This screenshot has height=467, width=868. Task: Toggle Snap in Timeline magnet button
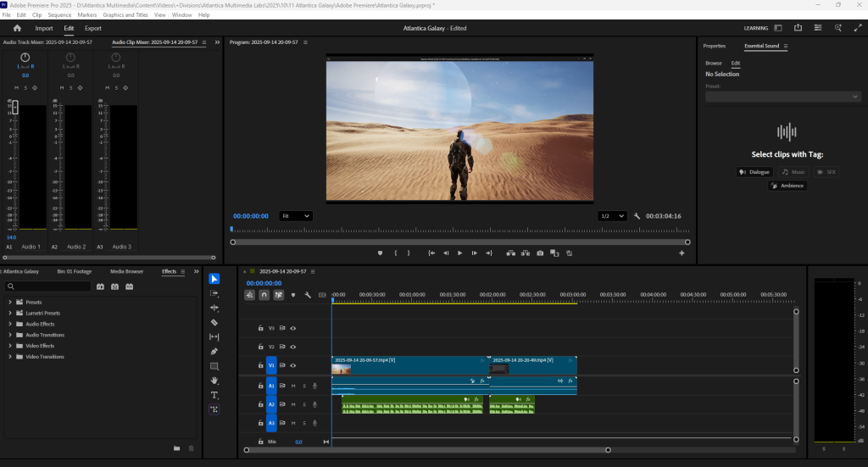264,295
